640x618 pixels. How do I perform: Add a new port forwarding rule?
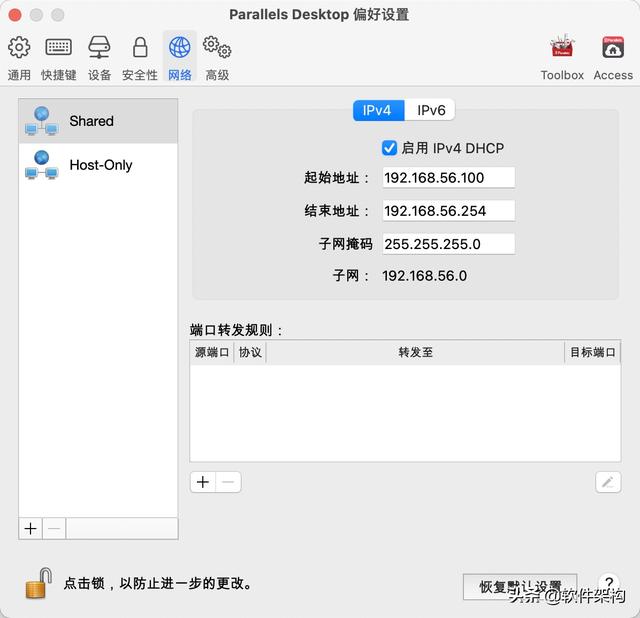coord(203,482)
